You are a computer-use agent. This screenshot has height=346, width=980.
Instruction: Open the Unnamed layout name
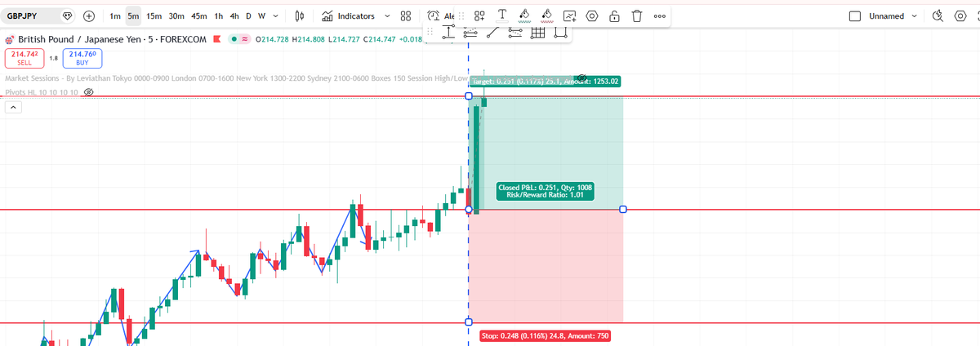point(886,16)
